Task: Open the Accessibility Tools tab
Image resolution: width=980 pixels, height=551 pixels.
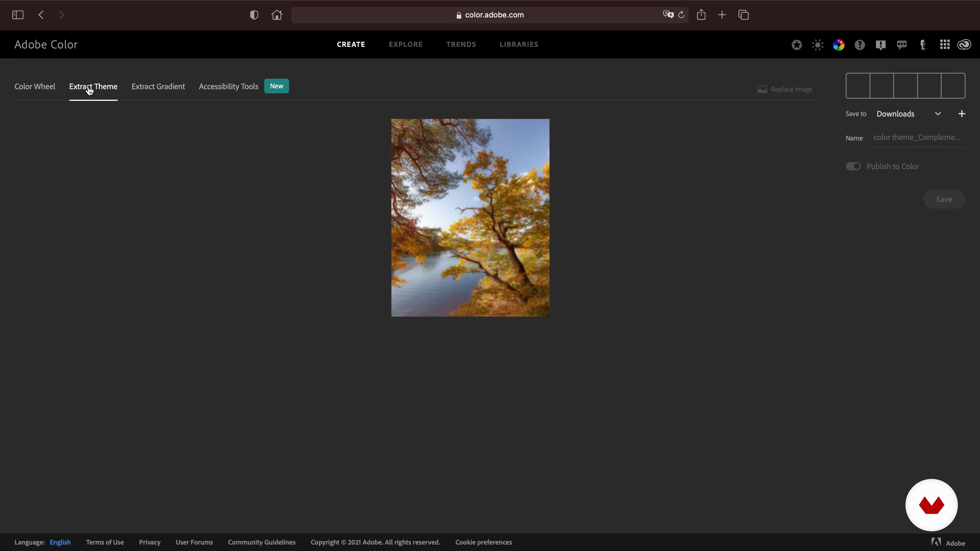Action: click(228, 86)
